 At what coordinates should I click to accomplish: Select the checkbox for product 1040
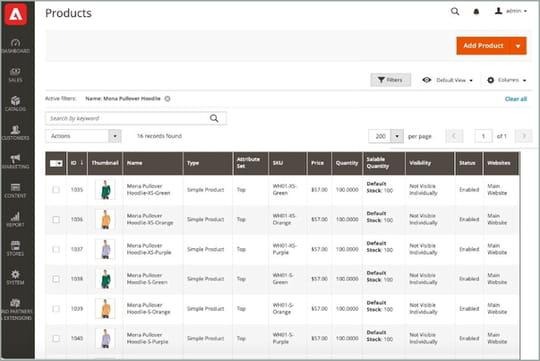[56, 338]
